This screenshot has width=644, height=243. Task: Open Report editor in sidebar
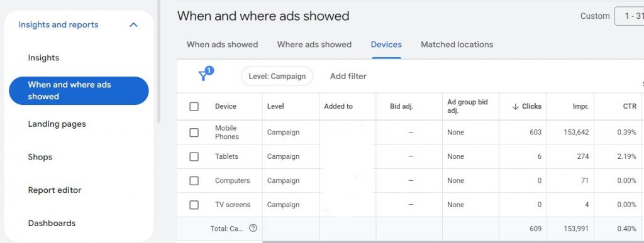[x=55, y=190]
